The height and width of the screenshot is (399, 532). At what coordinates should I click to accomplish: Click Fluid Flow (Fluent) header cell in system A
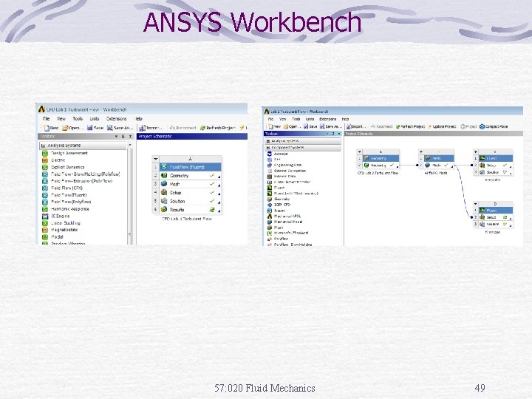190,167
